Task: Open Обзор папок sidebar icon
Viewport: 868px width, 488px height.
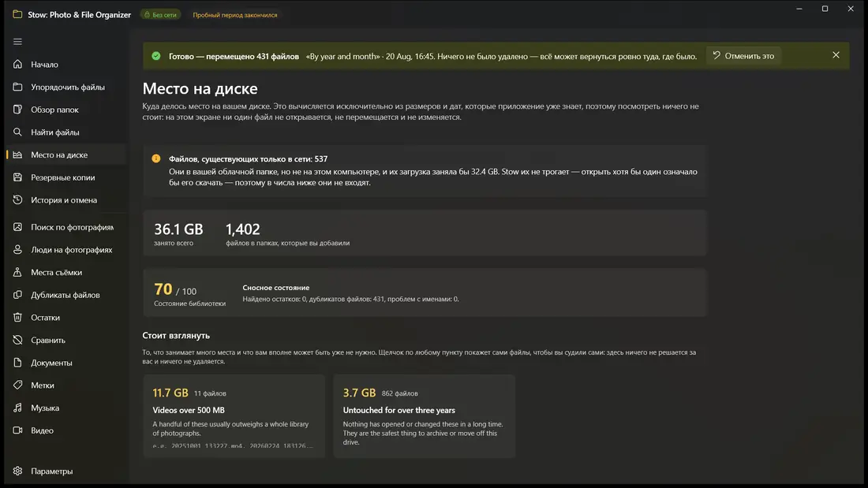Action: pos(17,110)
